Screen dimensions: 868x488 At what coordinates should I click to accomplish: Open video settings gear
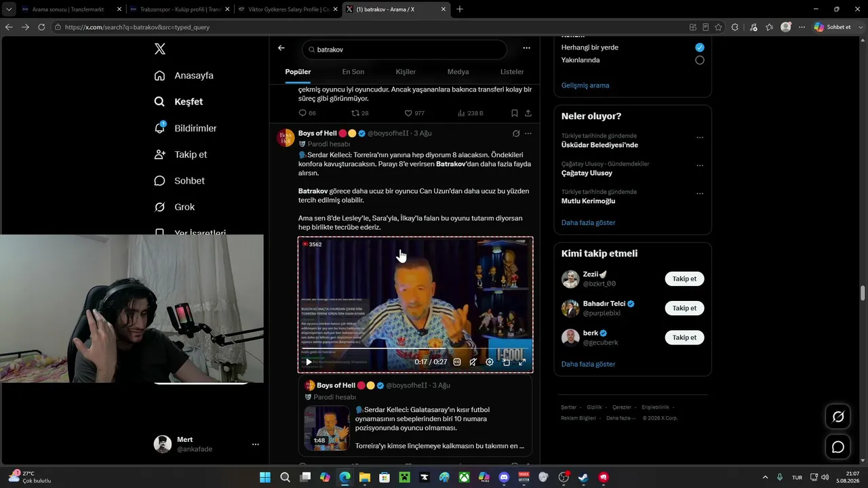490,362
